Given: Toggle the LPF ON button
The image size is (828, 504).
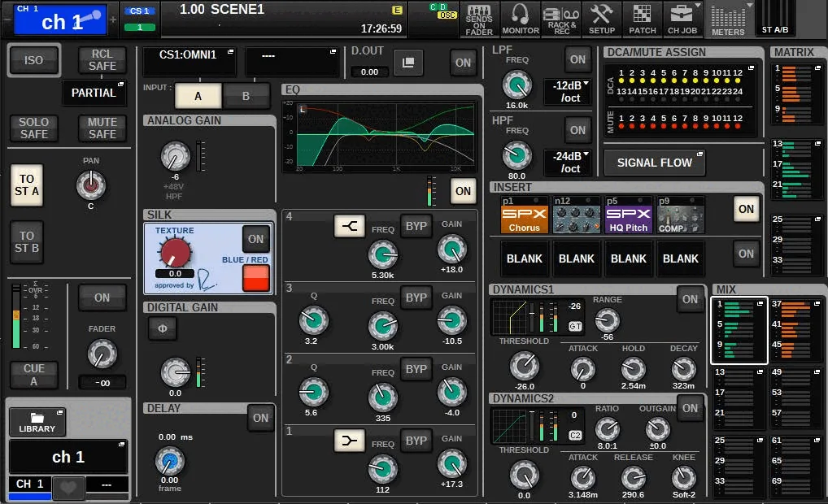Looking at the screenshot, I should coord(577,59).
